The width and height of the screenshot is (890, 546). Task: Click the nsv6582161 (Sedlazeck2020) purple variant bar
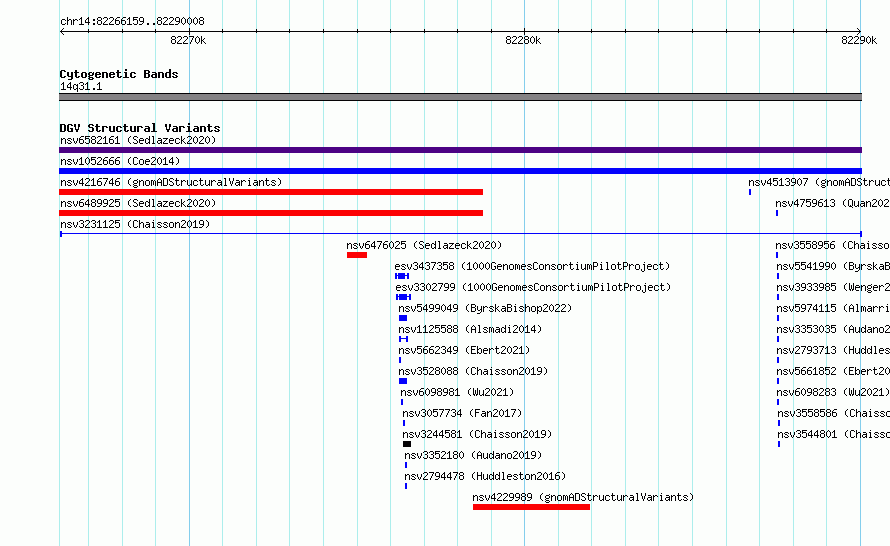pos(460,150)
